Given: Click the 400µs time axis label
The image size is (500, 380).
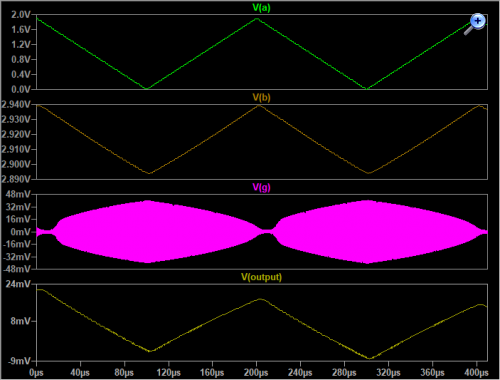Looking at the screenshot, I should 476,373.
